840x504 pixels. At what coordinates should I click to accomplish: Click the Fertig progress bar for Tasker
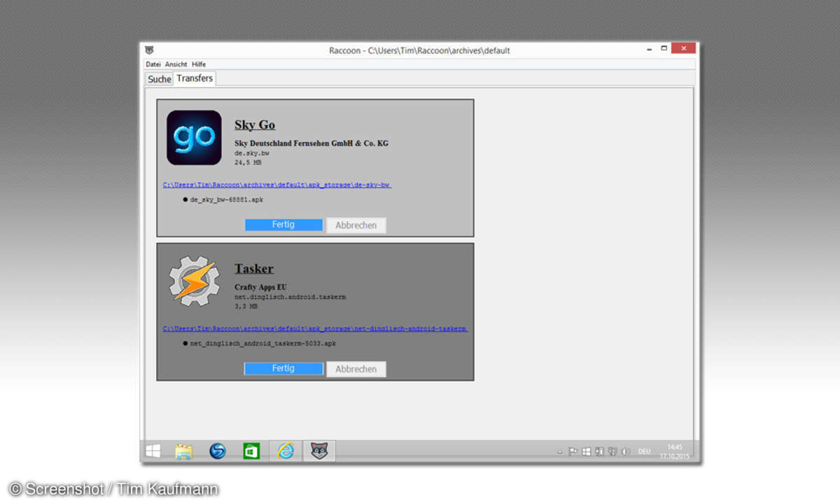(x=283, y=368)
